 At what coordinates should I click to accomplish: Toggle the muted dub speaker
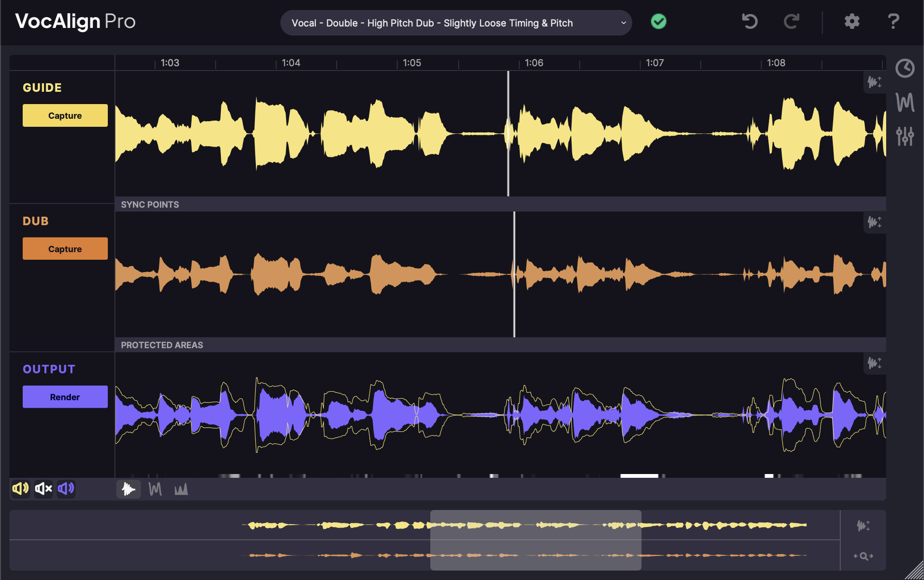click(x=43, y=489)
